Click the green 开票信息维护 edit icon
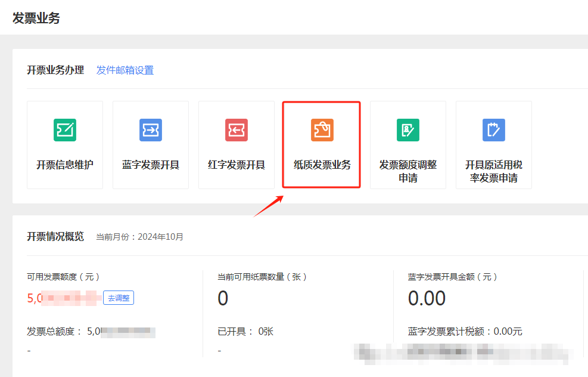Viewport: 588px width, 377px height. (65, 129)
